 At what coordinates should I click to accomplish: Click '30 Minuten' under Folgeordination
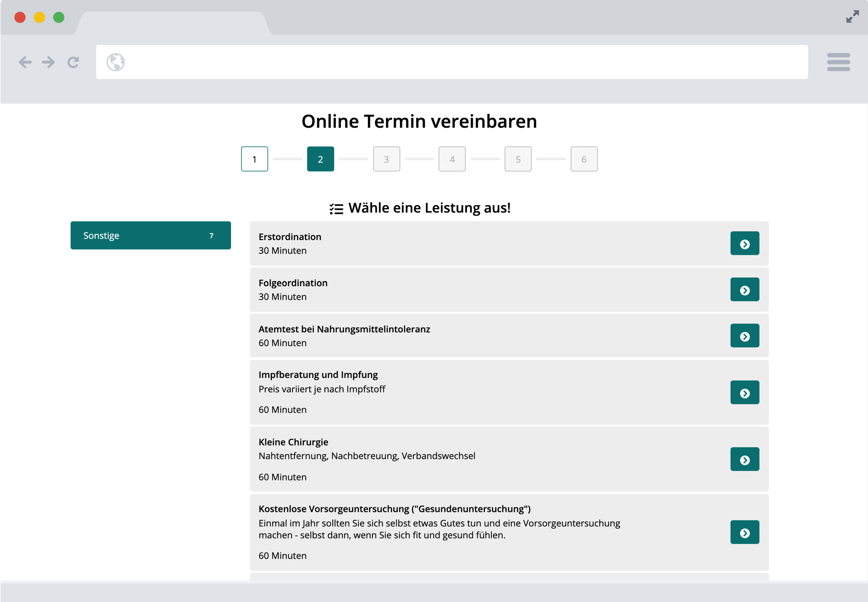pyautogui.click(x=282, y=297)
